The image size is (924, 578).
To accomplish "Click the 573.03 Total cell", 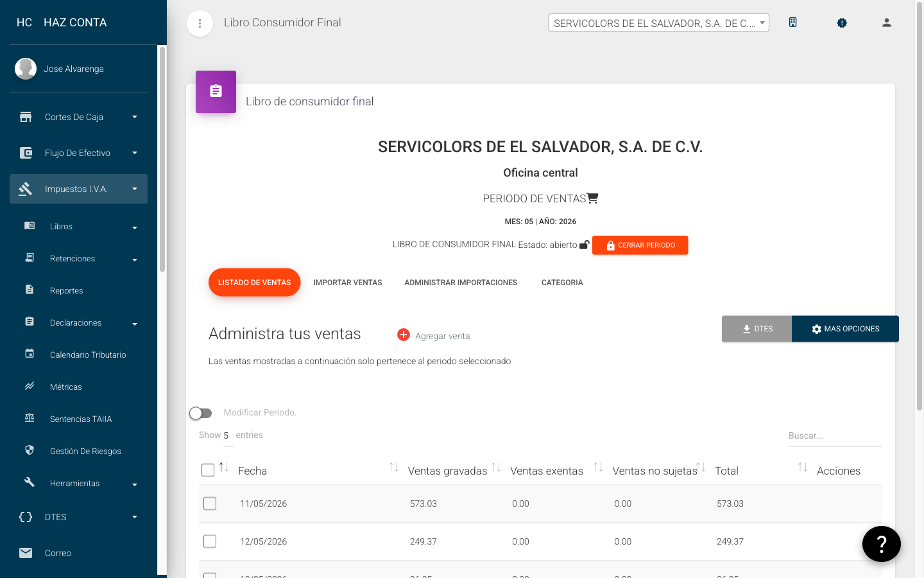I will [730, 504].
